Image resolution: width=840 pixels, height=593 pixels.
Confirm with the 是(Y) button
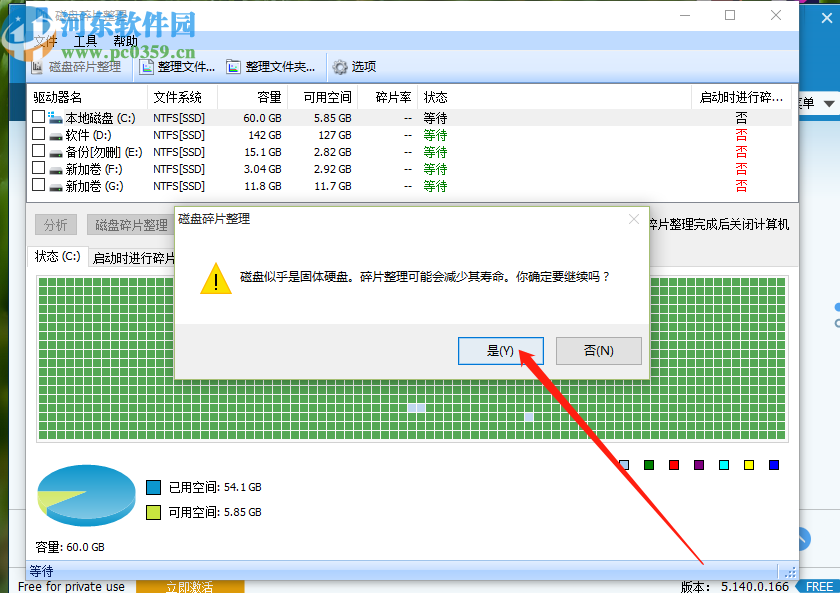pyautogui.click(x=501, y=351)
